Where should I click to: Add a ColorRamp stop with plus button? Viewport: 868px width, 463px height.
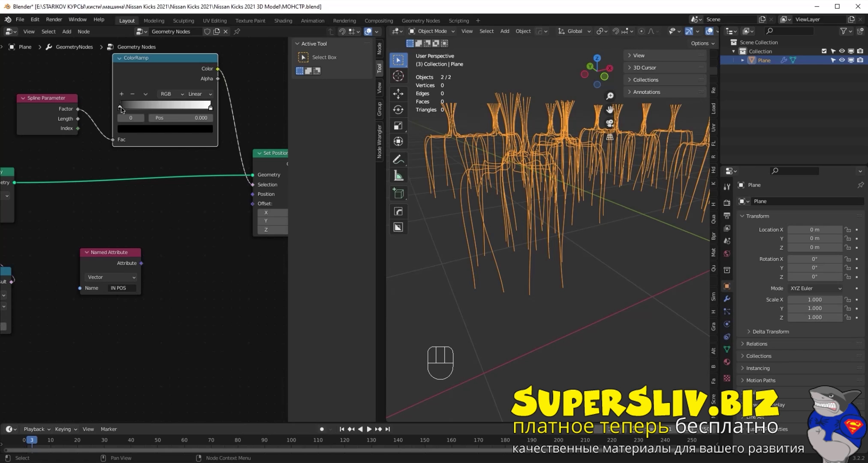121,94
